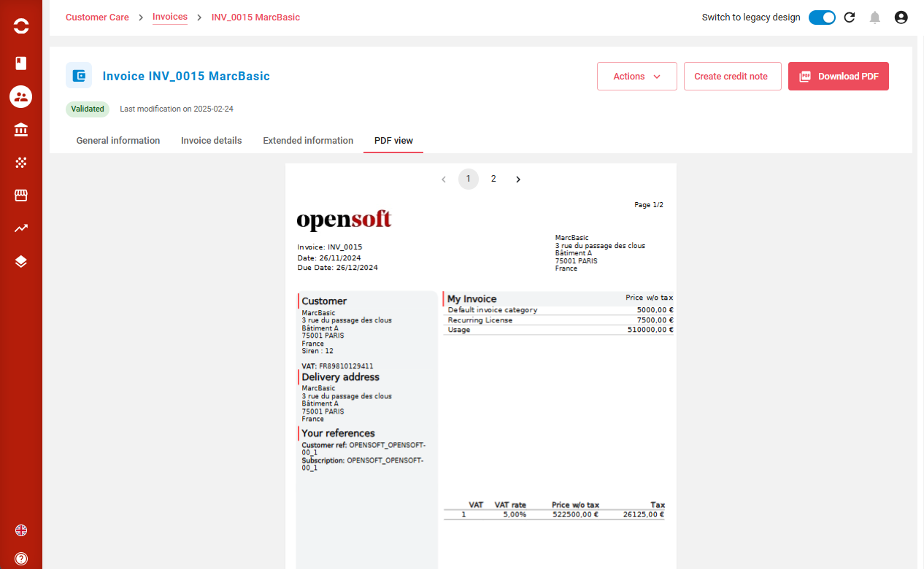Open the book catalog icon in sidebar
Viewport: 924px width, 569px height.
click(21, 63)
